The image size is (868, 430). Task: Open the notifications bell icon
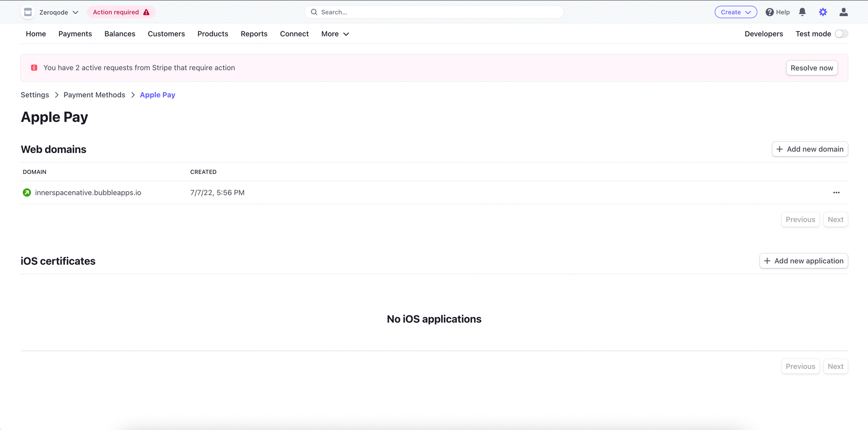pyautogui.click(x=802, y=12)
